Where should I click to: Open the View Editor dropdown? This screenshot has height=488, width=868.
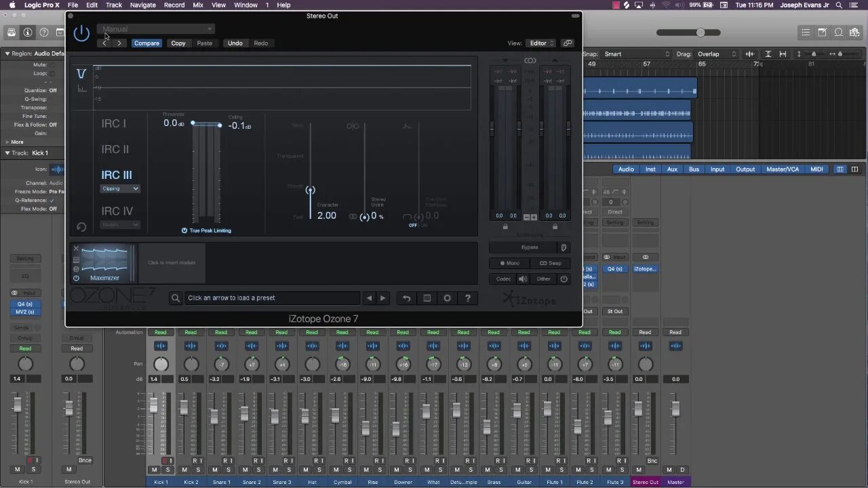540,43
